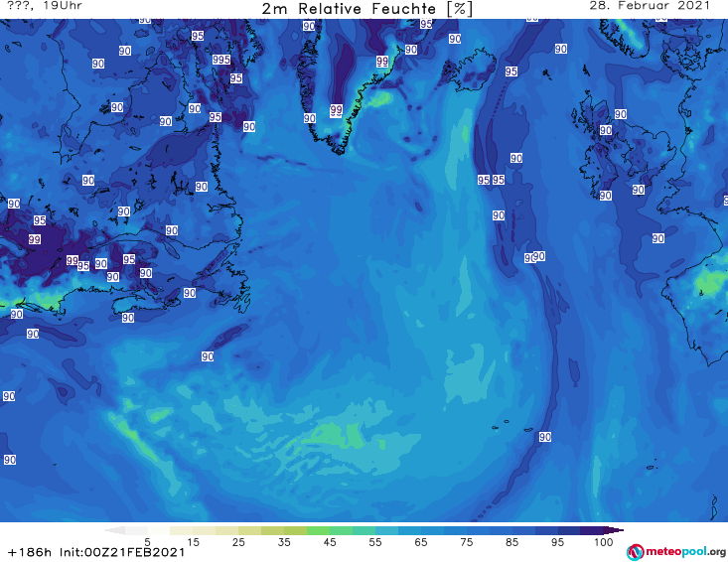This screenshot has width=728, height=562.
Task: Click the 90 contour label over France
Action: pos(657,238)
